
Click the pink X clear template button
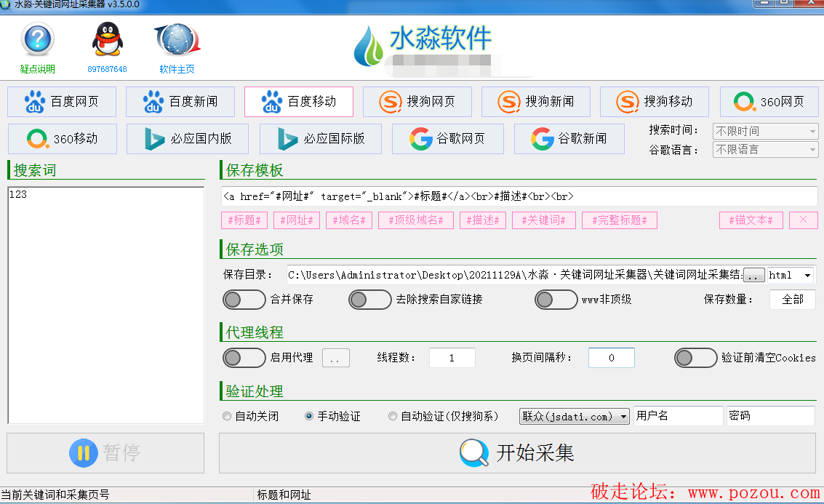804,220
